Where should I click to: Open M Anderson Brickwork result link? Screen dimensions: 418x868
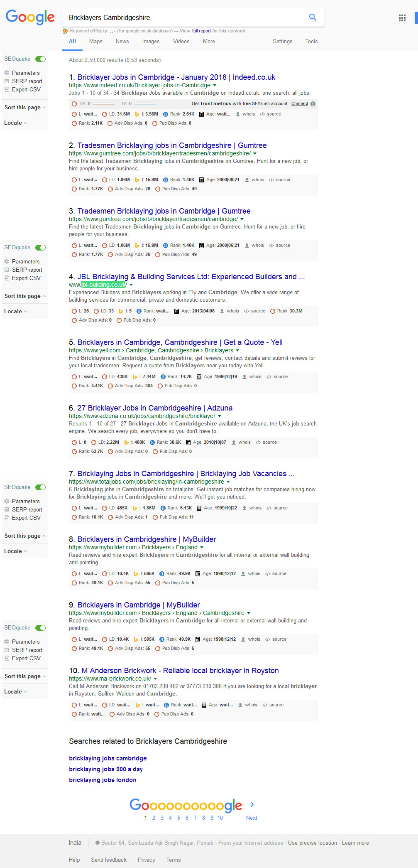pos(180,671)
